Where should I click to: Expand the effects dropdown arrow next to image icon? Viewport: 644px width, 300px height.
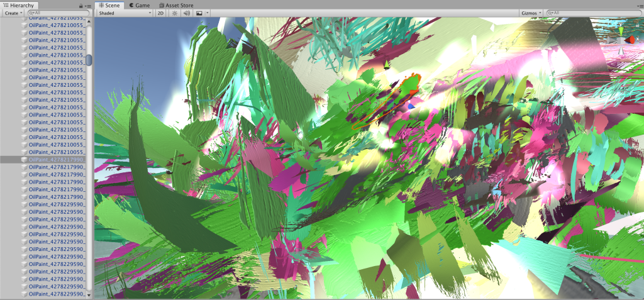[208, 13]
